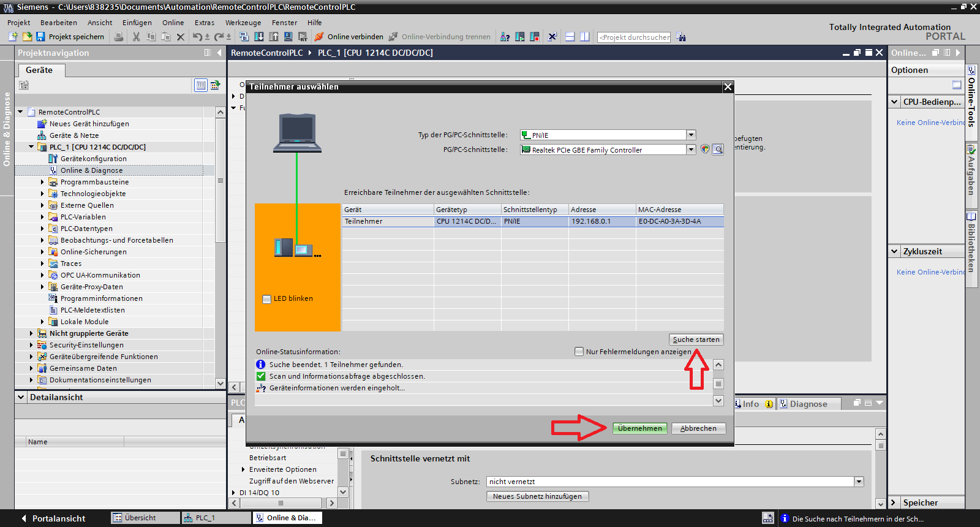This screenshot has height=527, width=980.
Task: Select 'Online & Diagnose' in project tree
Action: 91,170
